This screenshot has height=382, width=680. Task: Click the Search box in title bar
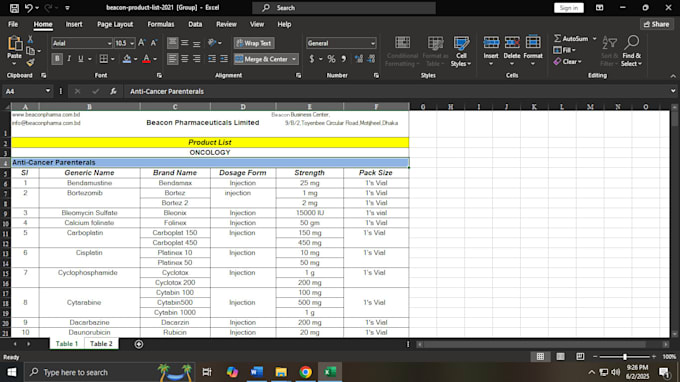(344, 8)
